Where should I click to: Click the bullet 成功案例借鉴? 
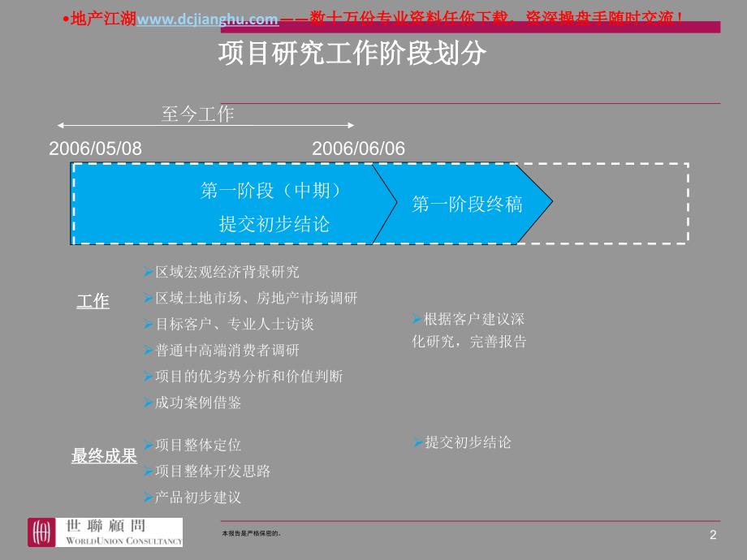coord(192,403)
